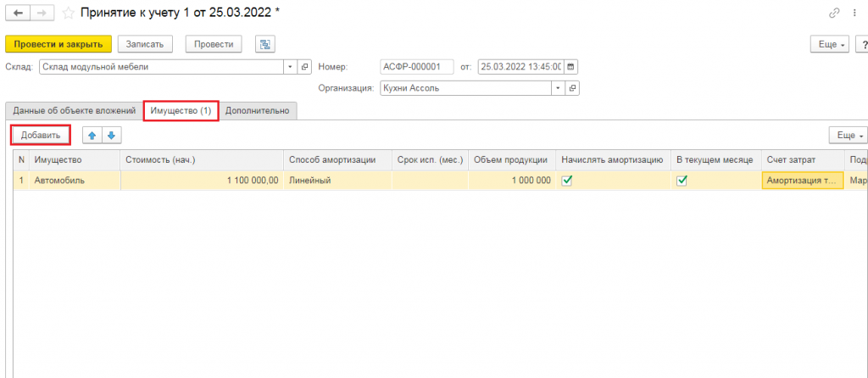The width and height of the screenshot is (868, 378).
Task: Add document to favorites with star icon
Action: coord(68,12)
